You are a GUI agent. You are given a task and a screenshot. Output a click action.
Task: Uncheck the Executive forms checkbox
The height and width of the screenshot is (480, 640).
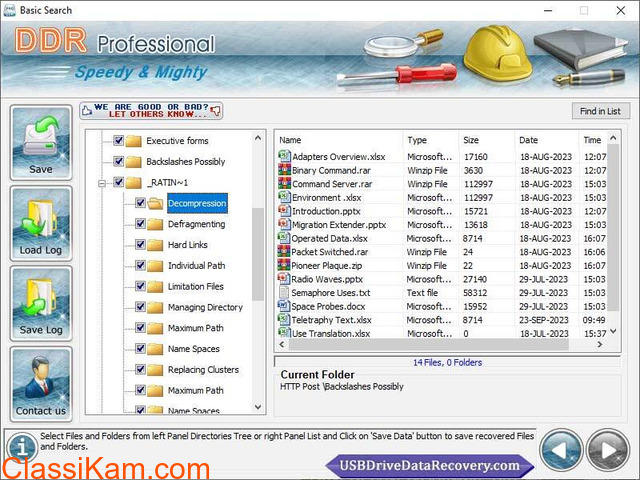(x=118, y=140)
